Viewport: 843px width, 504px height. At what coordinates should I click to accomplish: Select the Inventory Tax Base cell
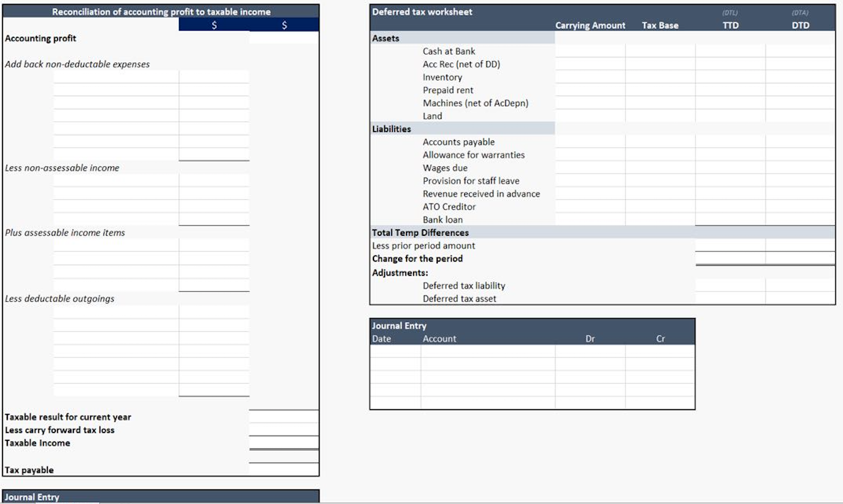pos(660,77)
